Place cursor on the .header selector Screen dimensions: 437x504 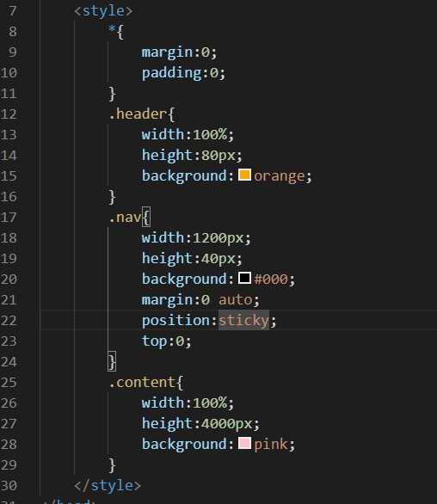pyautogui.click(x=138, y=114)
